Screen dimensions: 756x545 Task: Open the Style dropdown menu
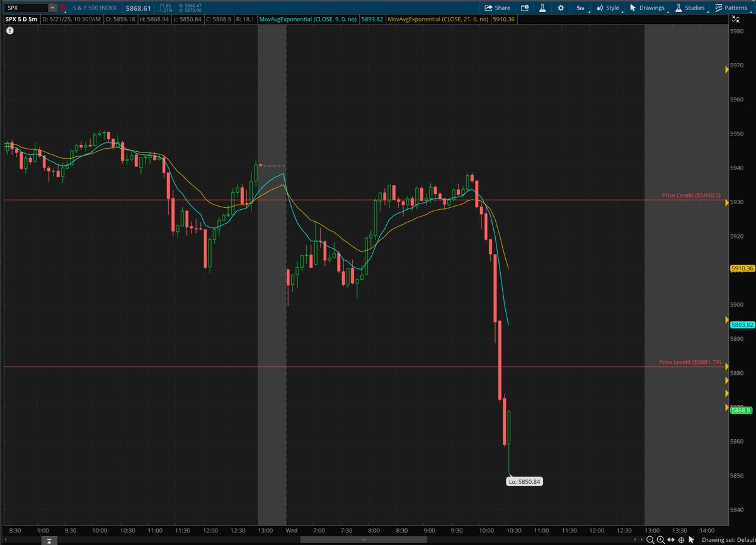(608, 8)
